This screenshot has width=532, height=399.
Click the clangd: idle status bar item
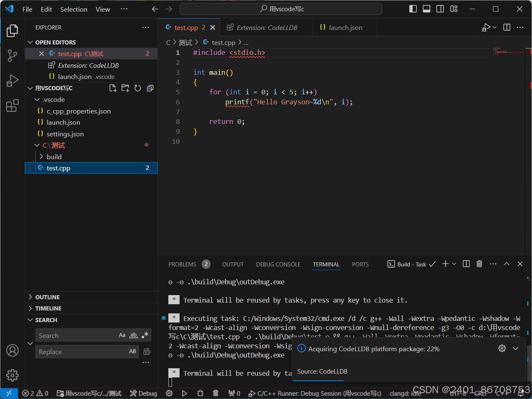tap(405, 393)
